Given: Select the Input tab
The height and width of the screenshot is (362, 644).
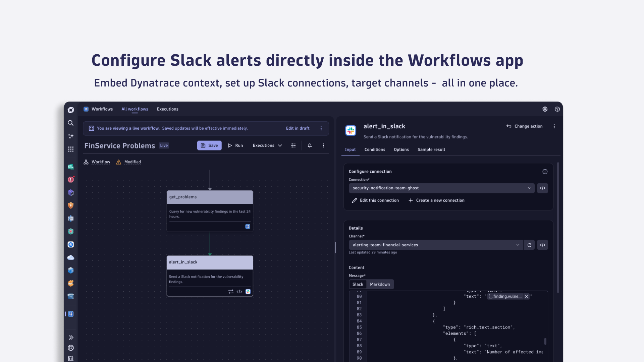Looking at the screenshot, I should 350,150.
